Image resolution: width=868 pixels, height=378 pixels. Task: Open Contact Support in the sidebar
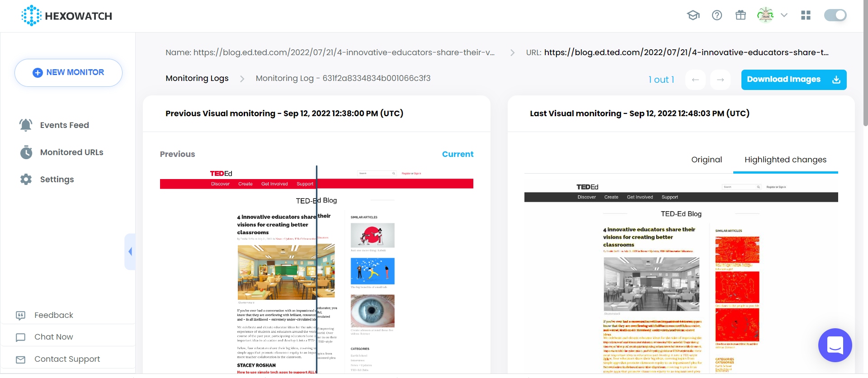68,359
